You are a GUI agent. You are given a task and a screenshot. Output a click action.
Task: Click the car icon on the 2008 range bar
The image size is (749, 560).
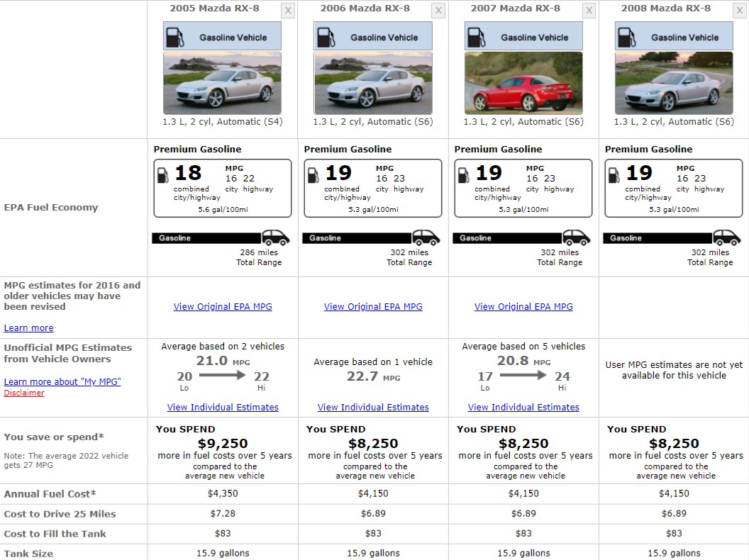727,237
